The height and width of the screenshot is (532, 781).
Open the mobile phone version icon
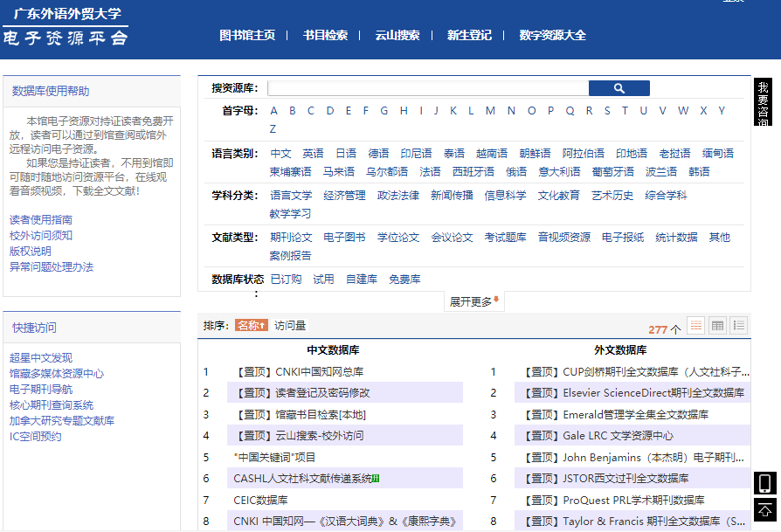(x=764, y=483)
